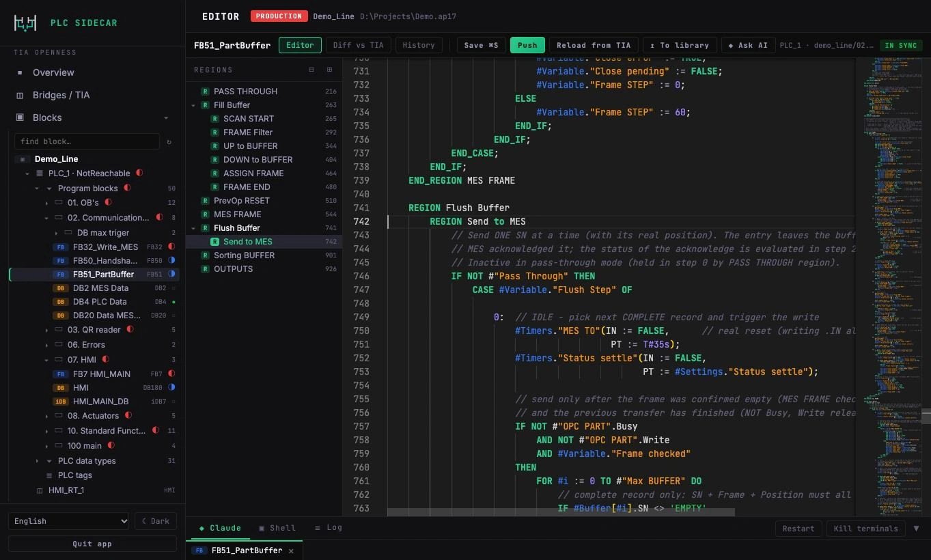Click the code minimap scroll handle
Screen dimensions: 931x560
[x=926, y=416]
